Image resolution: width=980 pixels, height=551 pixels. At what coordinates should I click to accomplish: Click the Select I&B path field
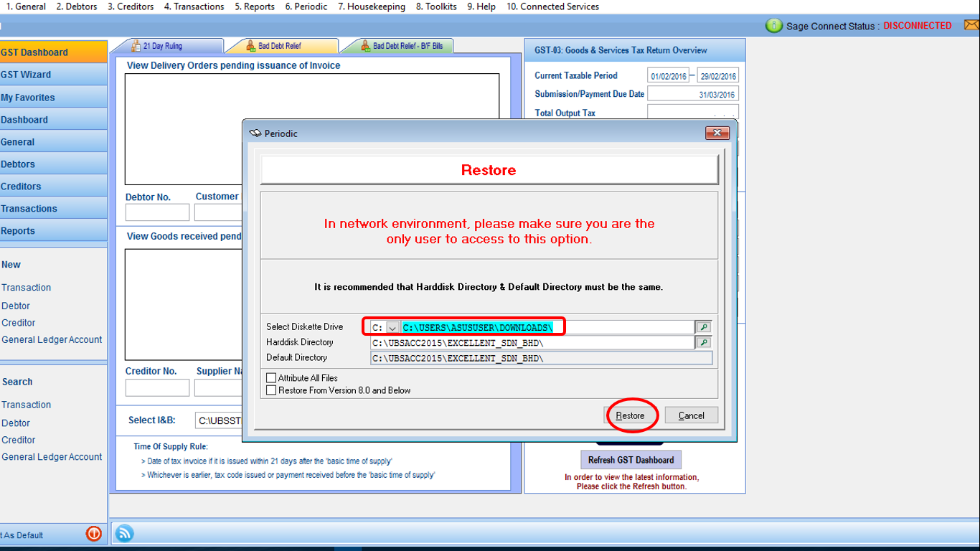[x=220, y=420]
